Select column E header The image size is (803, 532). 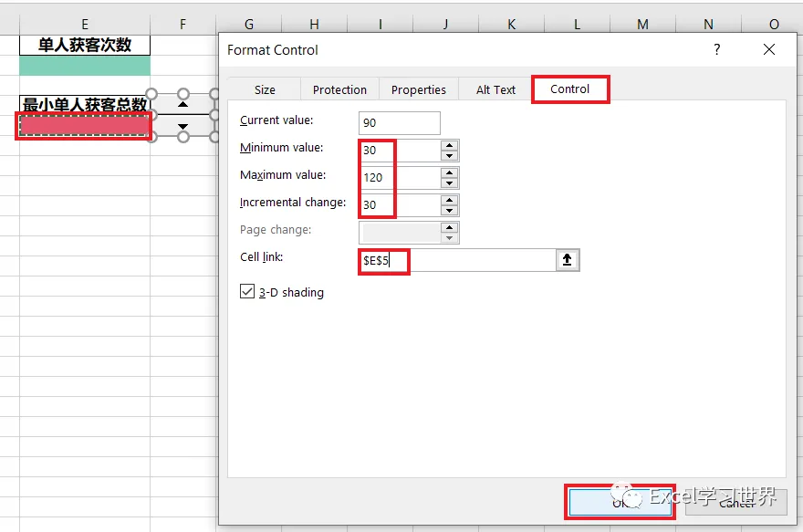[x=85, y=24]
